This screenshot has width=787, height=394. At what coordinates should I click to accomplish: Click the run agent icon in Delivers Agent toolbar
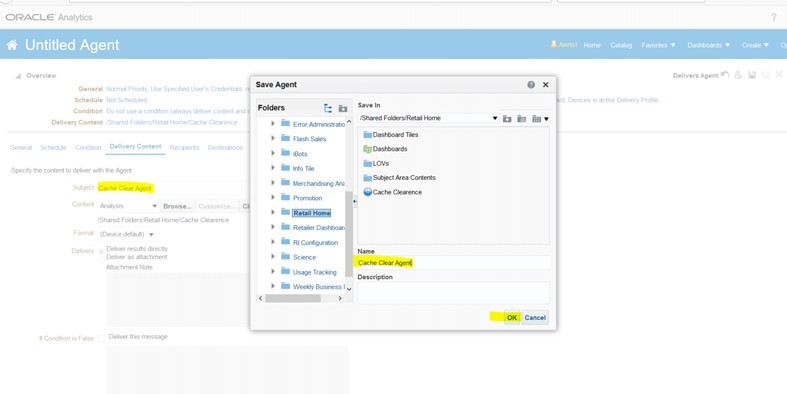(x=738, y=75)
